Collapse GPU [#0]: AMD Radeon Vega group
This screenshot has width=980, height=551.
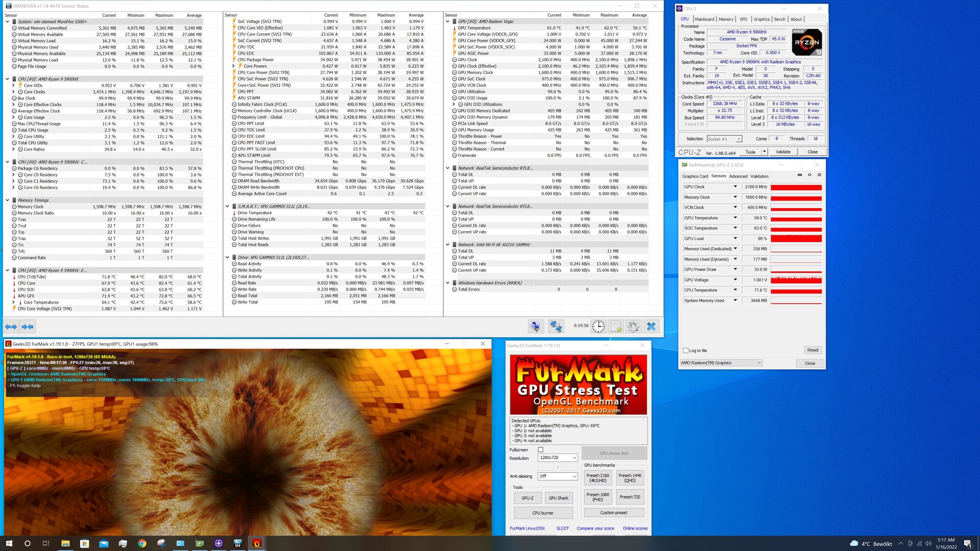pyautogui.click(x=448, y=21)
